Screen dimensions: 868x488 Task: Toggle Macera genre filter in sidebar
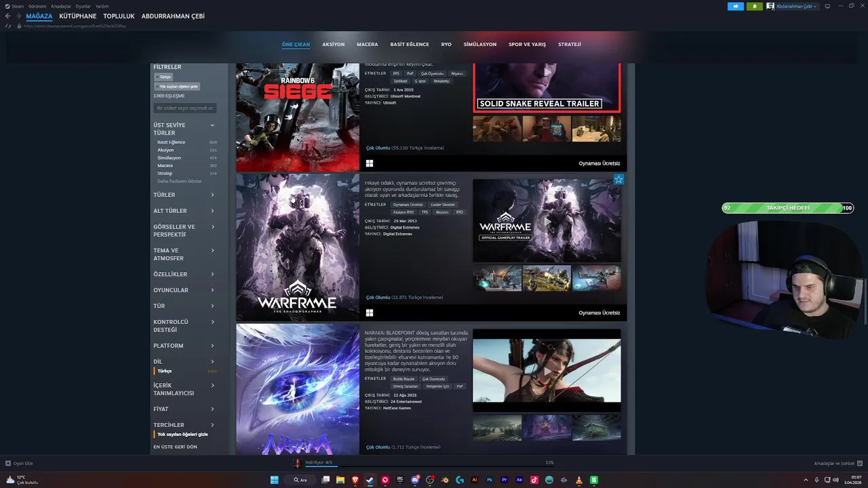186,165
